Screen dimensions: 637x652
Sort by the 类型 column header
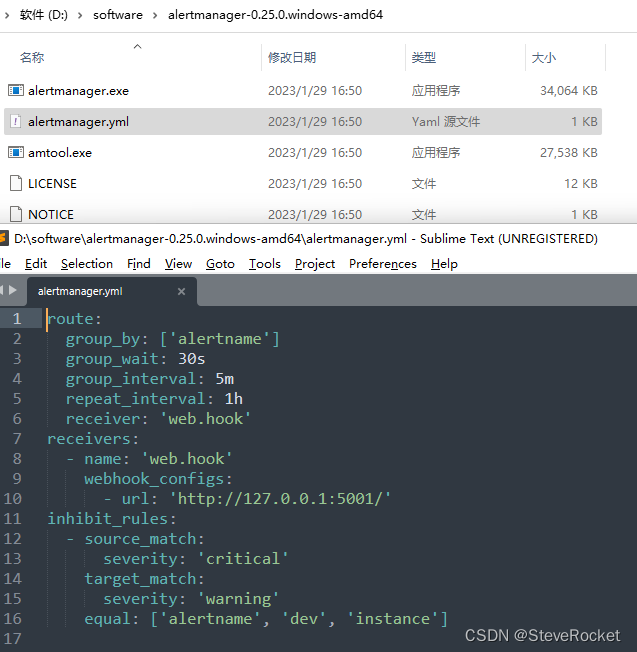424,57
